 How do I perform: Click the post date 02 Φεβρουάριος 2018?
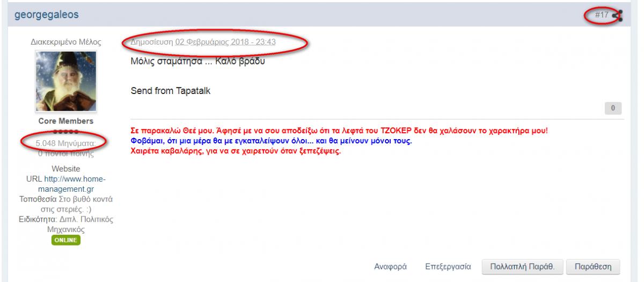pos(225,42)
